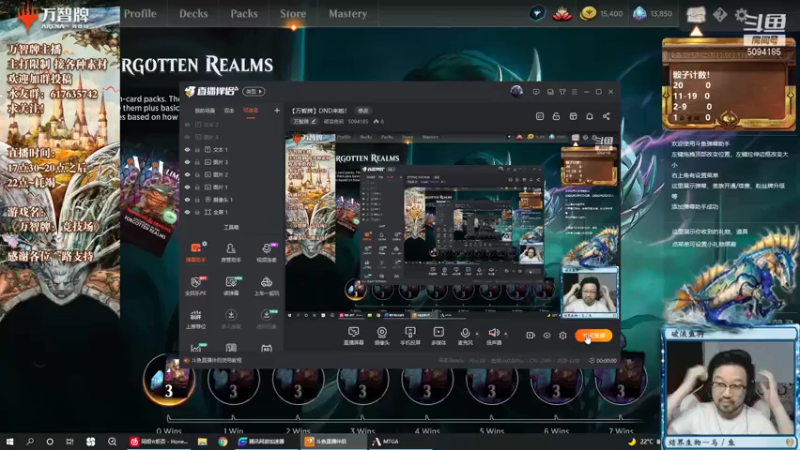This screenshot has width=800, height=450.
Task: Toggle the lock on 文本 1 layer
Action: [197, 150]
